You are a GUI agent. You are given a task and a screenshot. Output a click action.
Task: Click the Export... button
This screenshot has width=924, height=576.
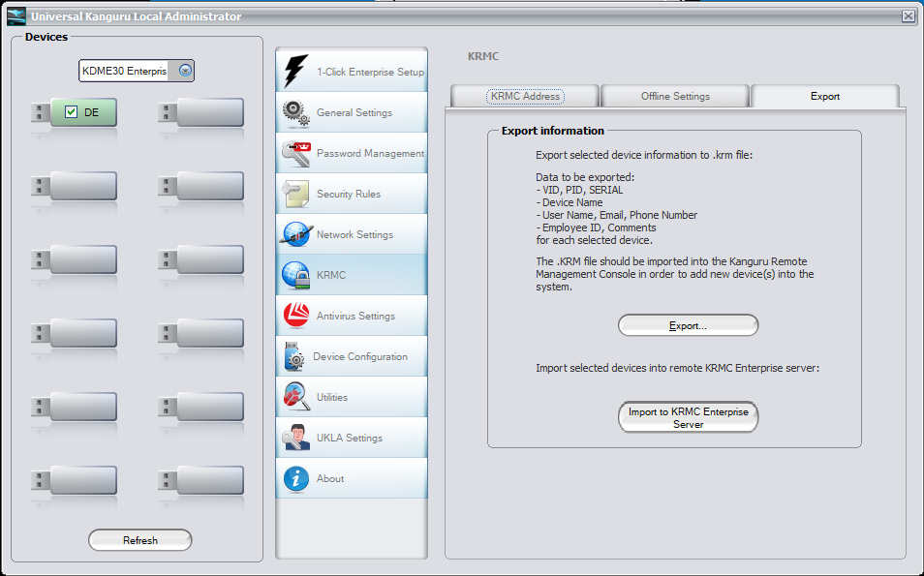tap(688, 325)
